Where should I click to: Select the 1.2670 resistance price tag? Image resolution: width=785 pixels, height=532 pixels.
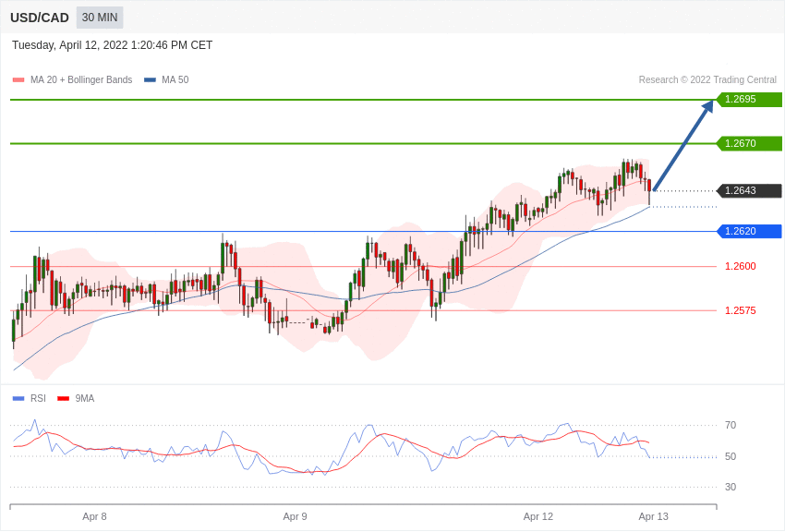pos(750,143)
